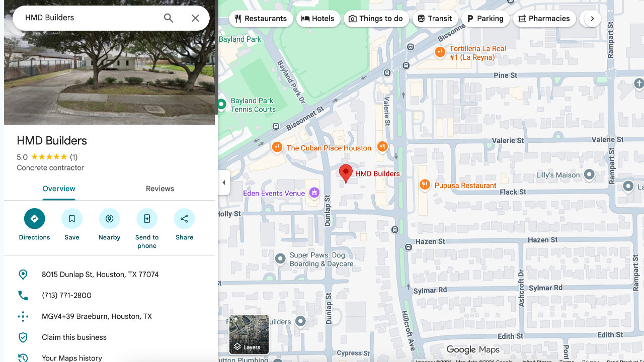Click the Bayland Park Tennis Courts pin

pyautogui.click(x=221, y=104)
